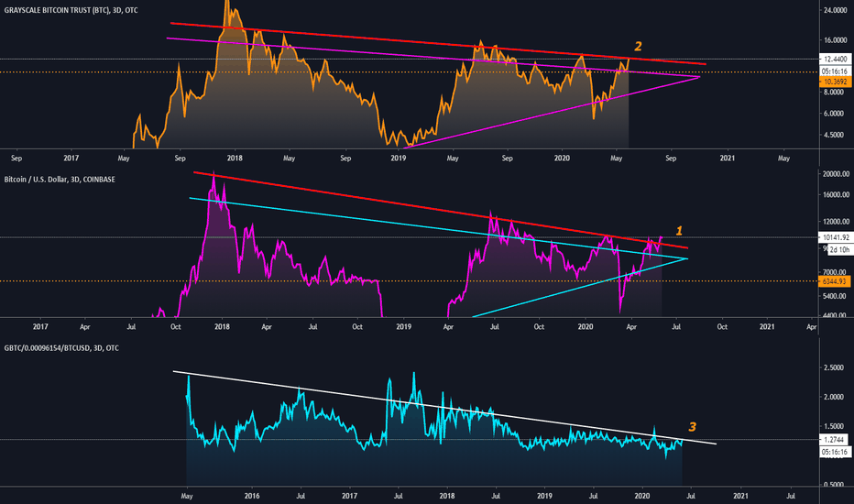
Task: Click the orange annotation number 2
Action: point(638,47)
